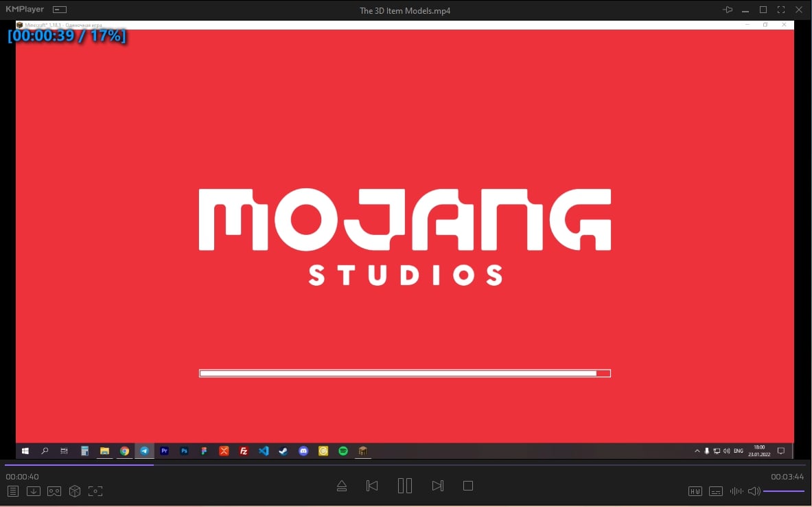
Task: Stop the video playback
Action: (x=468, y=486)
